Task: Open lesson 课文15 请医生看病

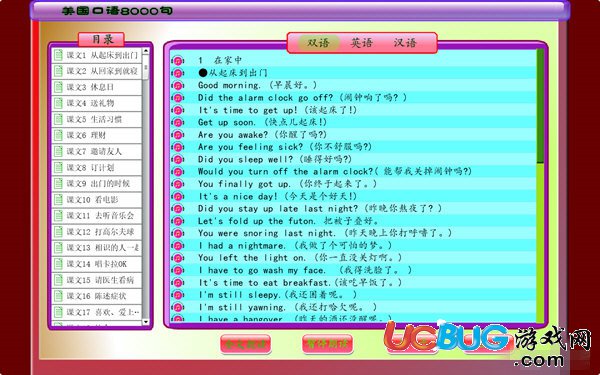Action: [x=96, y=280]
